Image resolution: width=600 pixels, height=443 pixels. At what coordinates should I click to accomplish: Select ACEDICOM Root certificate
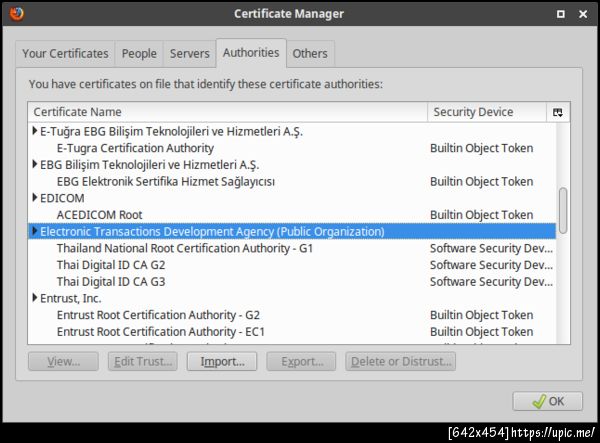point(99,215)
